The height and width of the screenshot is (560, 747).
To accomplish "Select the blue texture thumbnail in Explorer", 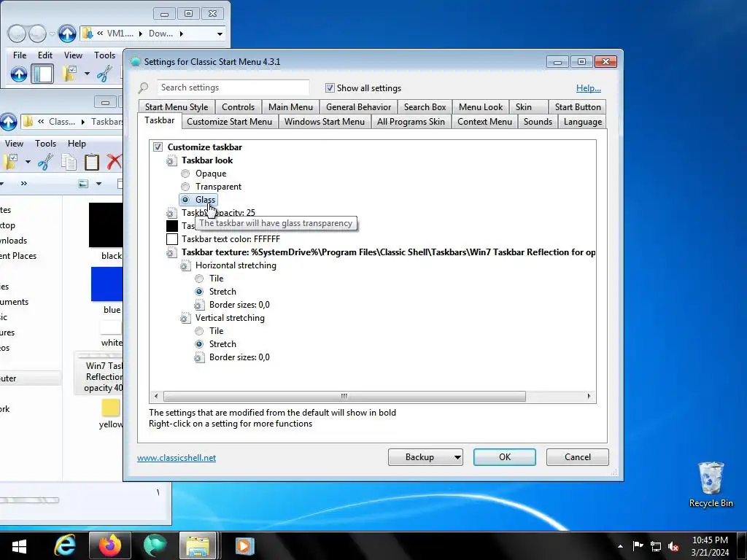I will coord(107,284).
